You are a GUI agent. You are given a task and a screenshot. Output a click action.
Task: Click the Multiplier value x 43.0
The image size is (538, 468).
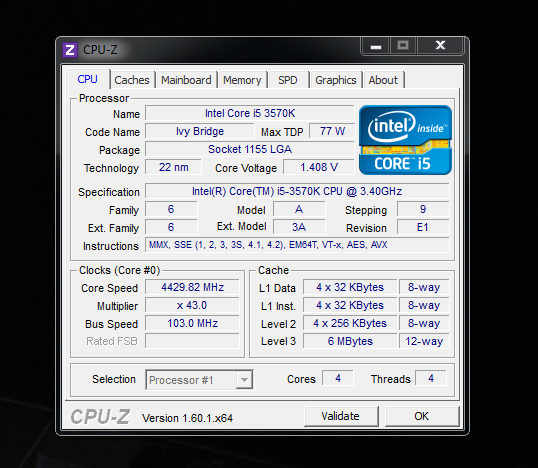tap(192, 305)
